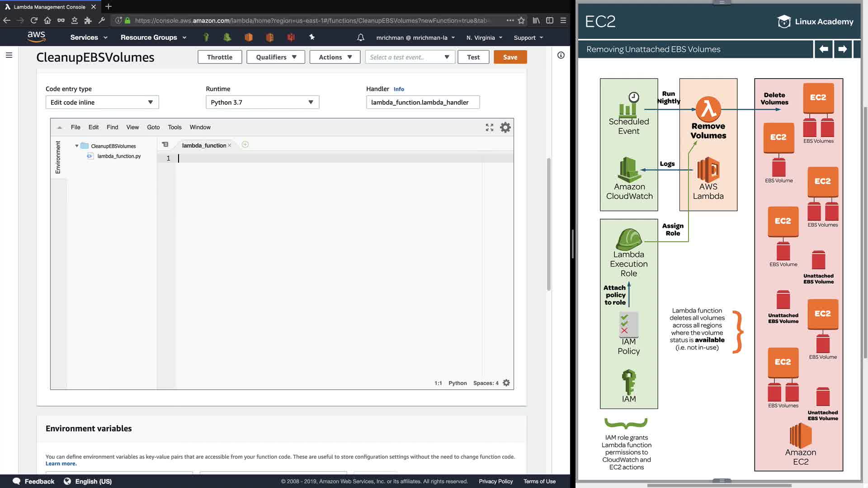
Task: Add new editor tab with plus icon
Action: [245, 145]
